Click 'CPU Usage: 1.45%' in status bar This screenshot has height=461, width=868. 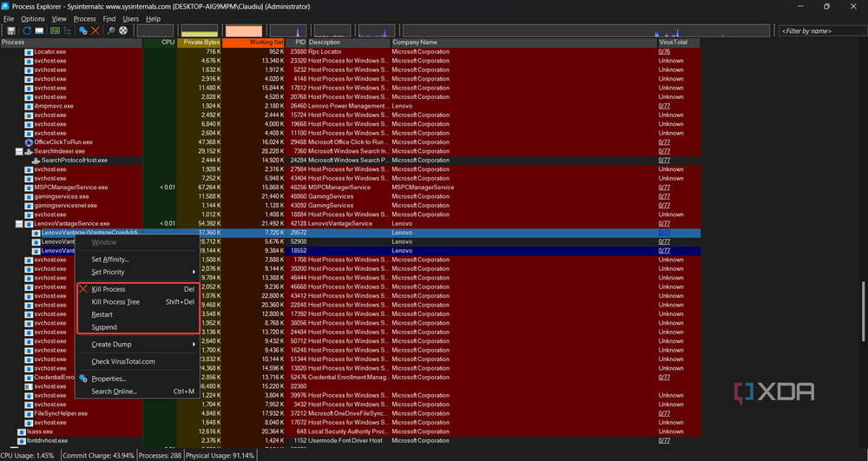28,456
